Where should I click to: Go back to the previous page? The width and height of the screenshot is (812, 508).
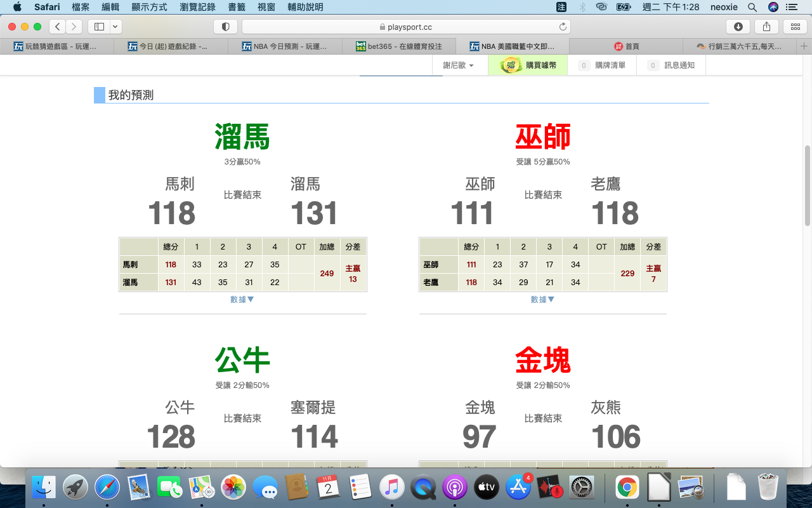point(58,27)
